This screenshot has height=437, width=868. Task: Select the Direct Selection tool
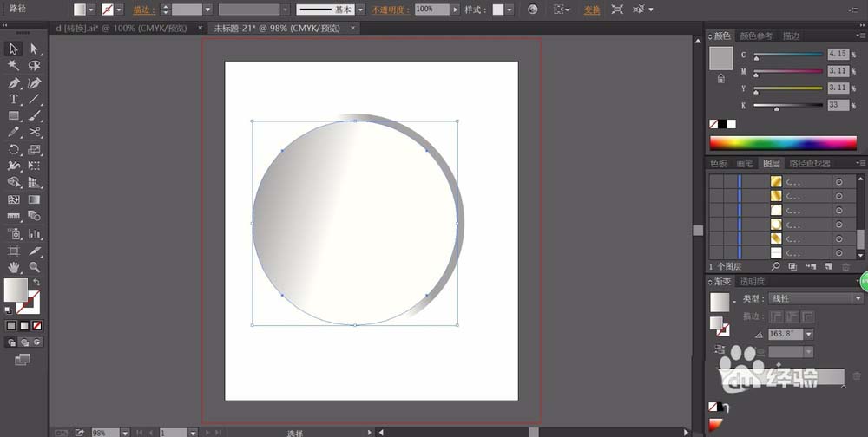pyautogui.click(x=35, y=49)
